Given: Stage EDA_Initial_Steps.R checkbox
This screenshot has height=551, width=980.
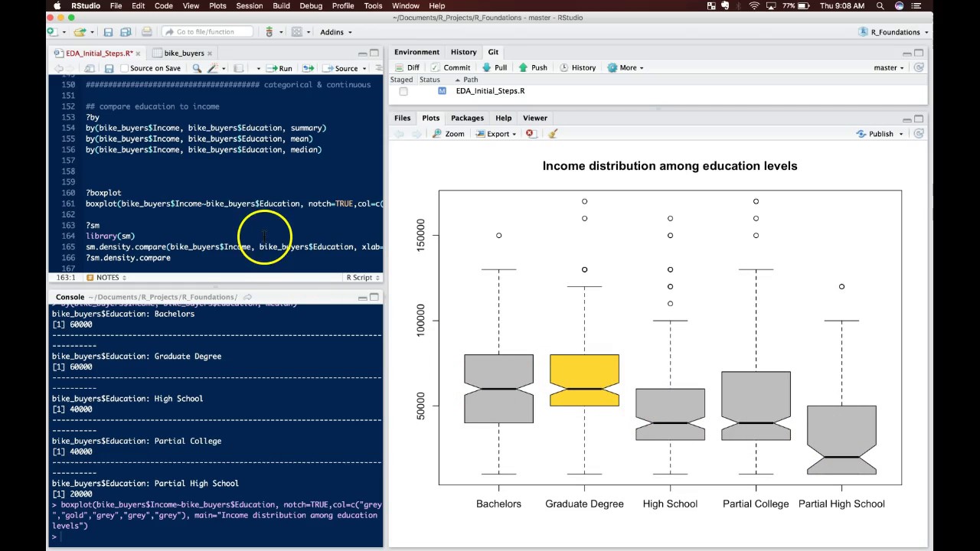Looking at the screenshot, I should (403, 91).
